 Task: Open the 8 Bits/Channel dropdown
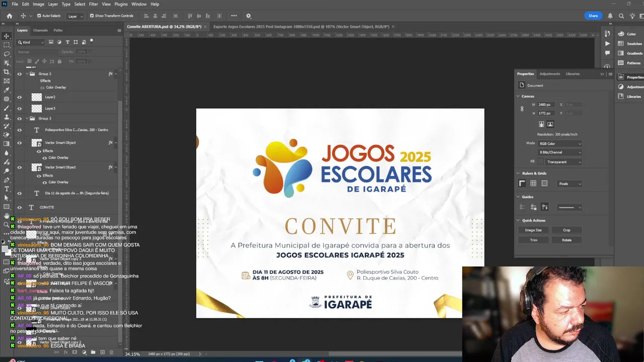coord(560,152)
